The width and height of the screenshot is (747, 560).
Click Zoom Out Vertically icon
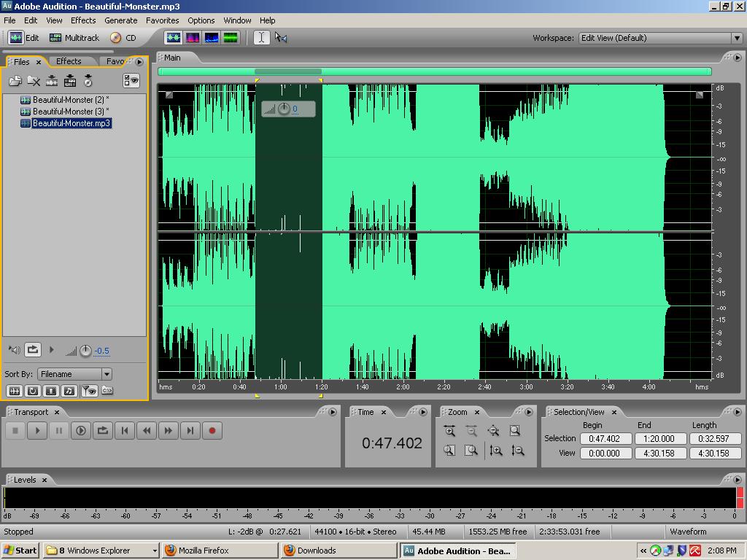517,451
